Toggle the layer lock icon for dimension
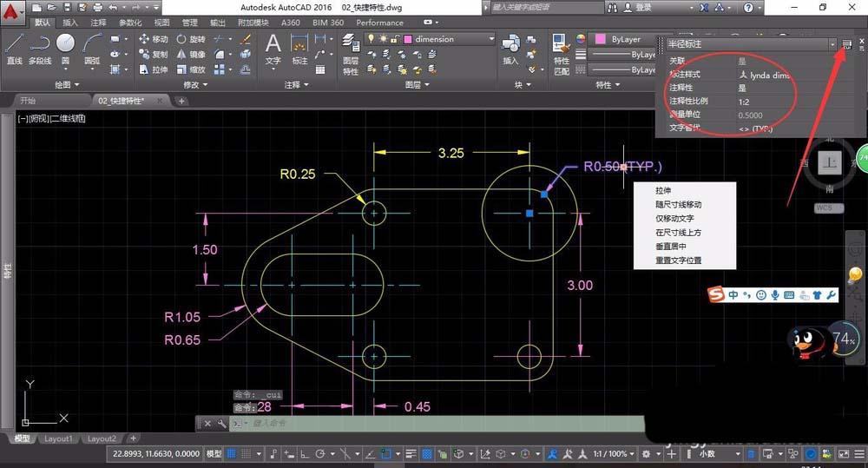This screenshot has width=868, height=468. 394,39
